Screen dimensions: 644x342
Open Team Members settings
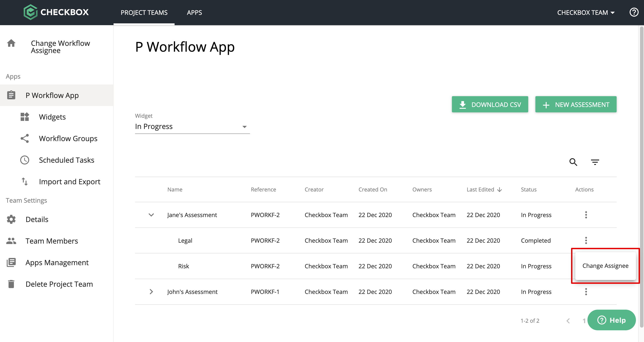[52, 241]
